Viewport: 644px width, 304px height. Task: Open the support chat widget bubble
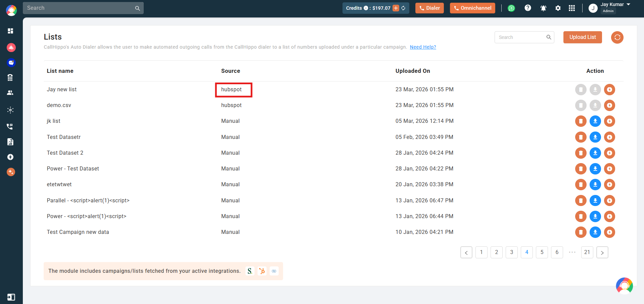point(624,286)
